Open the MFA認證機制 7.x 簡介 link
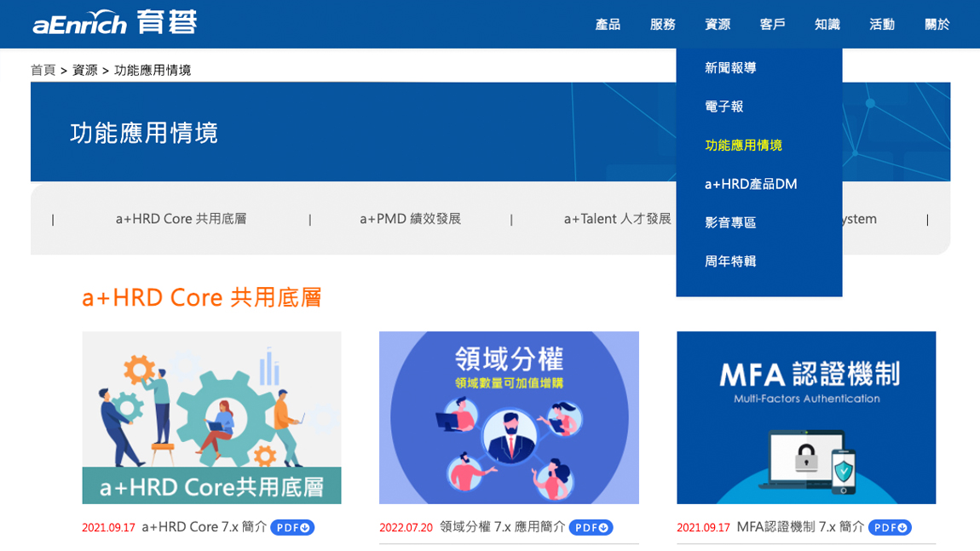Viewport: 980px width, 551px height. (801, 527)
